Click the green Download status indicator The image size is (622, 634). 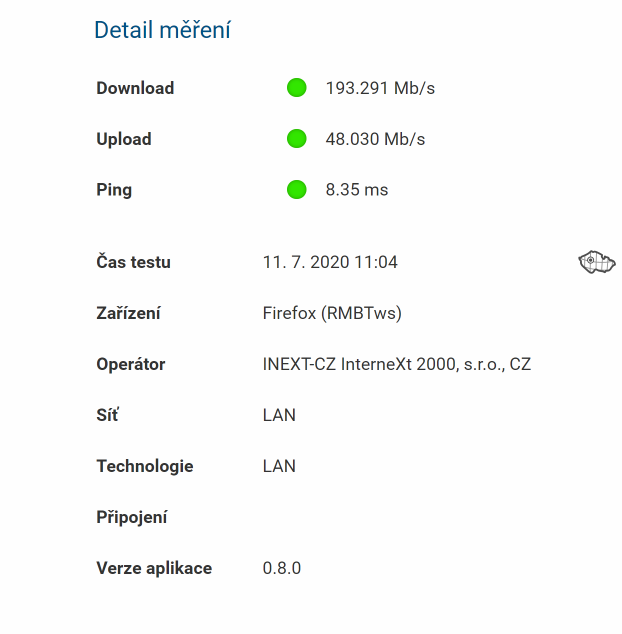[x=296, y=88]
